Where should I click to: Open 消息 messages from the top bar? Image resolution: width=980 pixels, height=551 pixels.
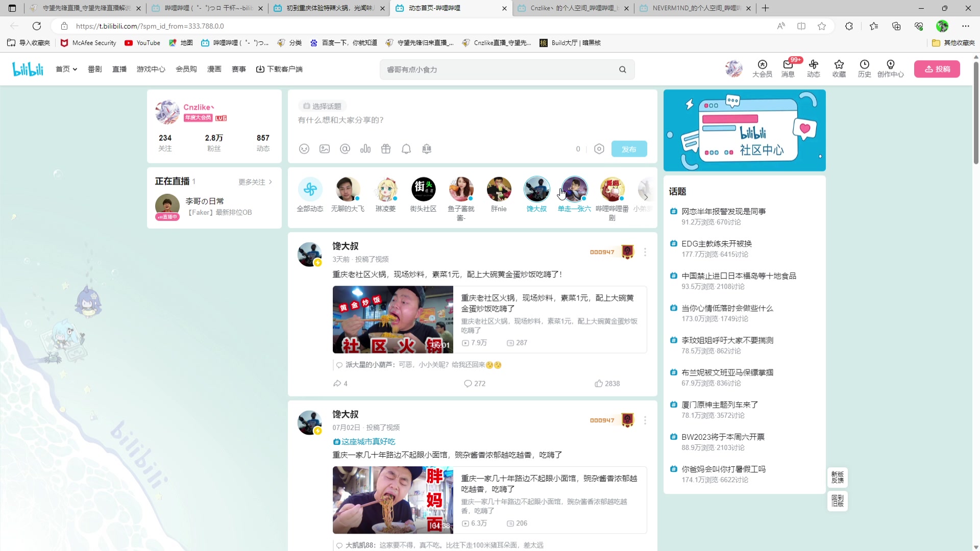click(787, 69)
